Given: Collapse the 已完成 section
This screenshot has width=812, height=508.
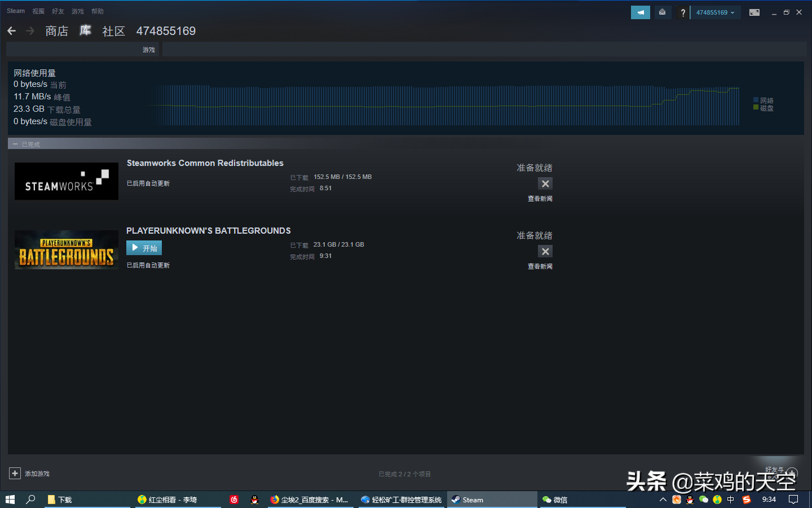Looking at the screenshot, I should click(x=15, y=144).
